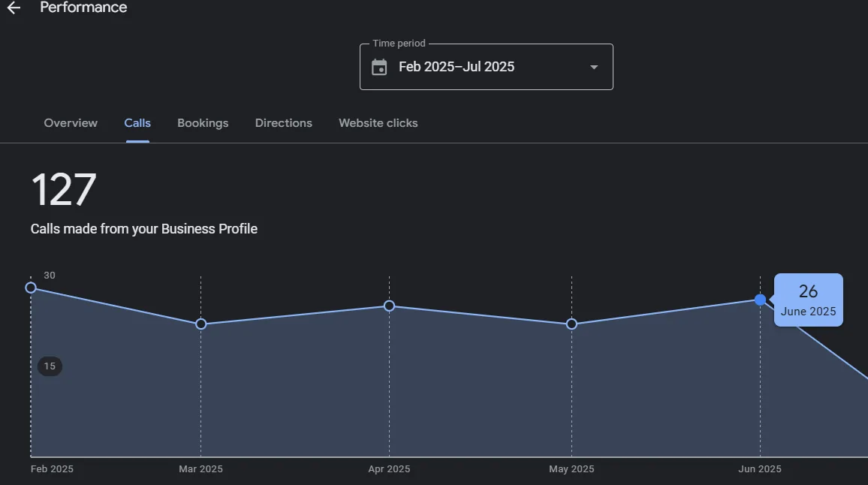Click the 26 June 2025 tooltip
The height and width of the screenshot is (485, 868).
click(x=808, y=300)
